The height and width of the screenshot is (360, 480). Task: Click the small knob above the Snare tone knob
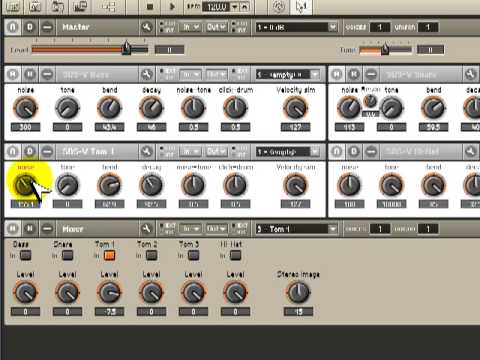coord(370,101)
